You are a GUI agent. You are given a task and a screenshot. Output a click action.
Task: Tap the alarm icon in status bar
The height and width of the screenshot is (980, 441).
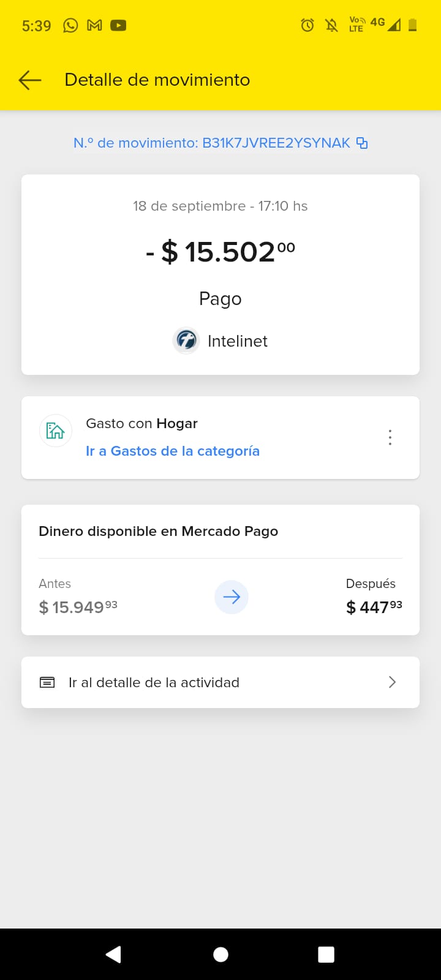pos(307,25)
